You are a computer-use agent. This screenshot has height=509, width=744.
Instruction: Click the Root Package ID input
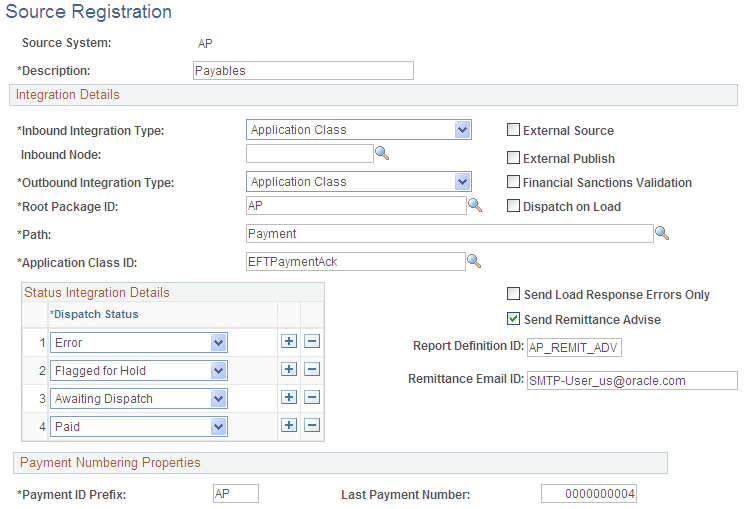click(356, 205)
